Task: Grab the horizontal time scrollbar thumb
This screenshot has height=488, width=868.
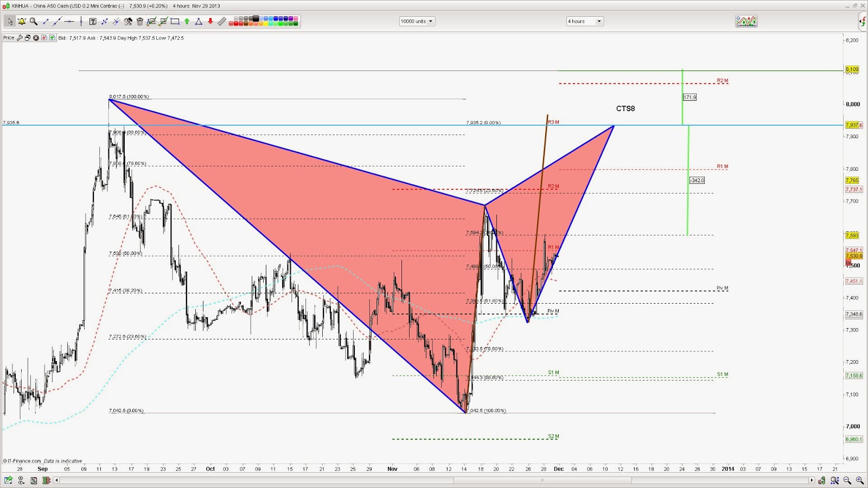Action: [x=542, y=480]
